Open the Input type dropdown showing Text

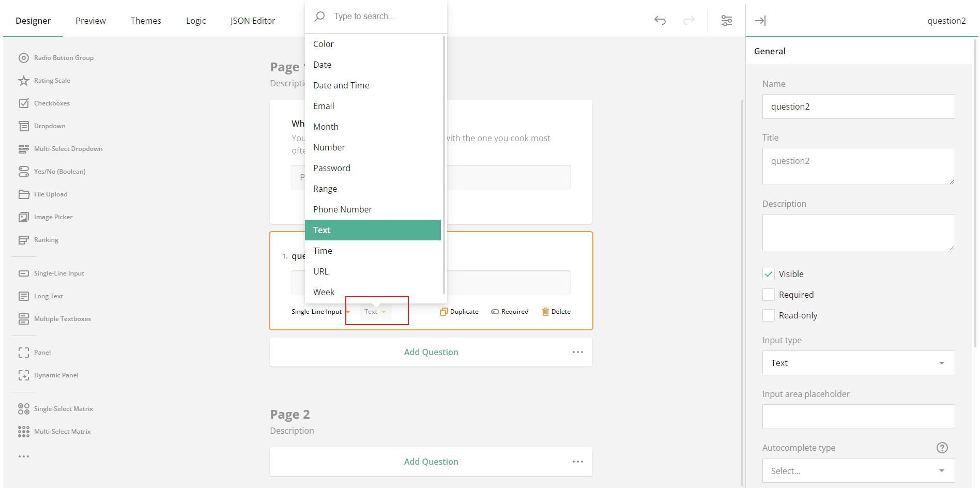pyautogui.click(x=858, y=363)
